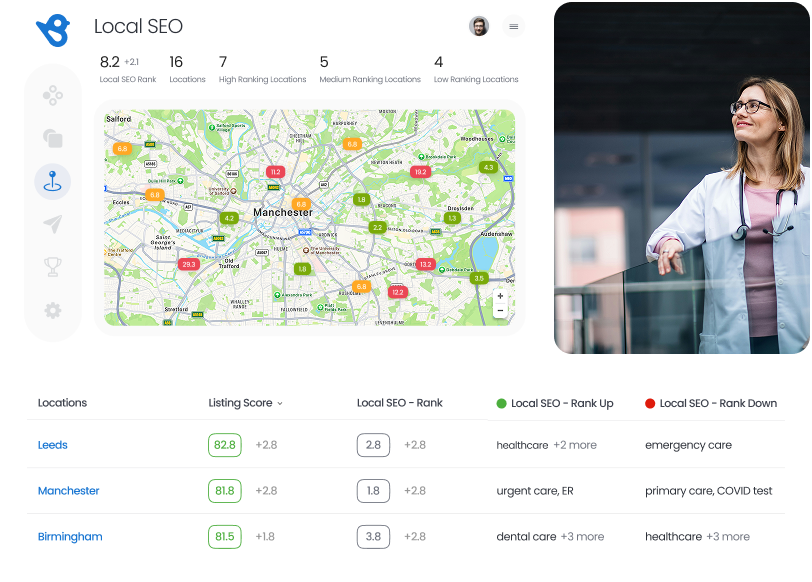
Task: Click the Manchester city label on map
Action: pyautogui.click(x=283, y=212)
